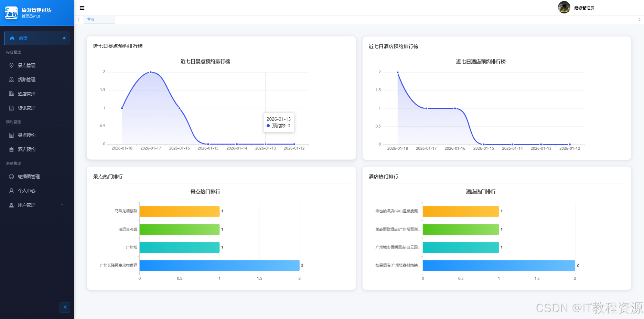The image size is (644, 319).
Task: Click the orange 马降龙碉楼群 bar
Action: [x=180, y=211]
